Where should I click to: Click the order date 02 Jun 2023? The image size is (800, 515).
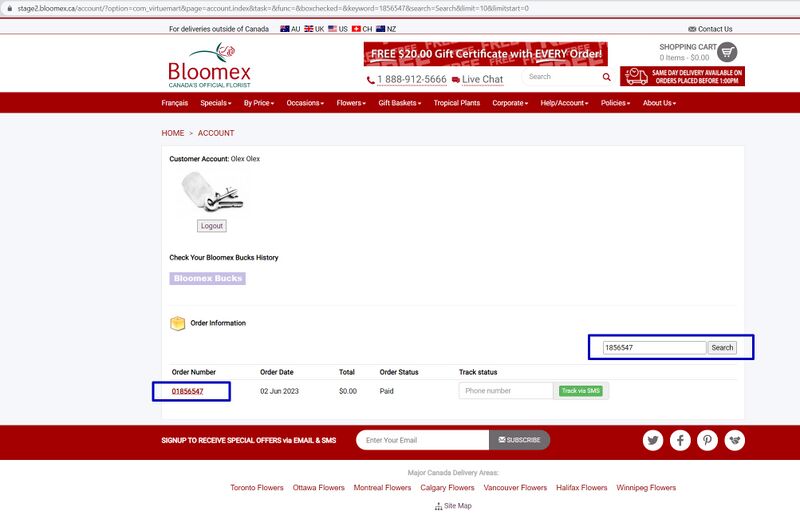tap(279, 391)
